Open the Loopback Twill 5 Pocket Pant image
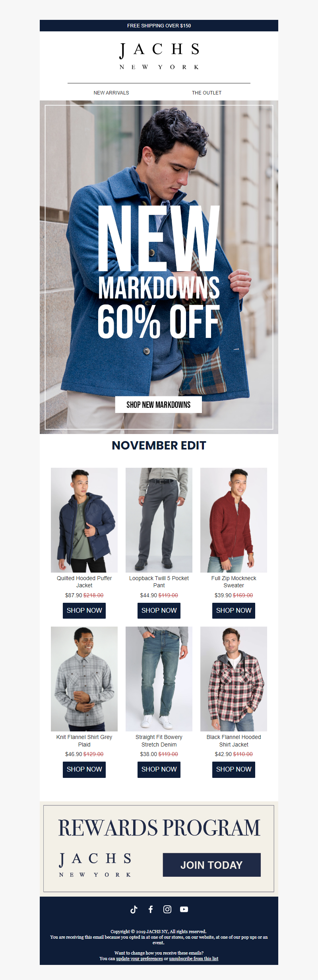Image resolution: width=318 pixels, height=980 pixels. click(159, 520)
